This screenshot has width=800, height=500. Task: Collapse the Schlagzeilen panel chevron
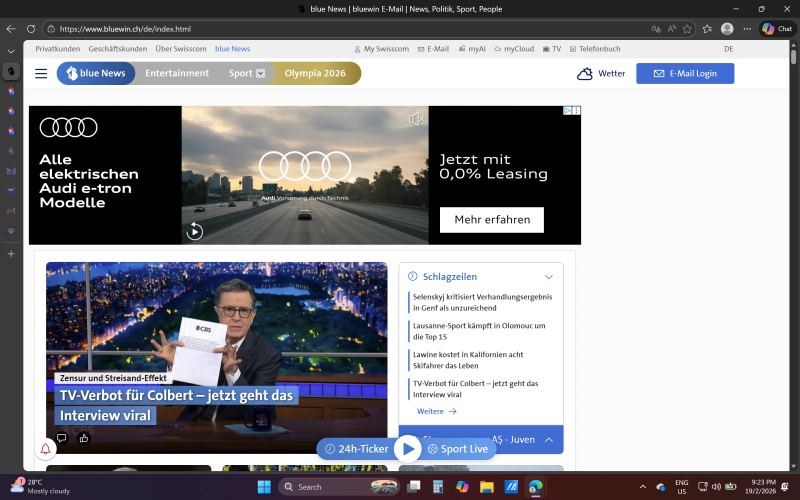pos(548,276)
